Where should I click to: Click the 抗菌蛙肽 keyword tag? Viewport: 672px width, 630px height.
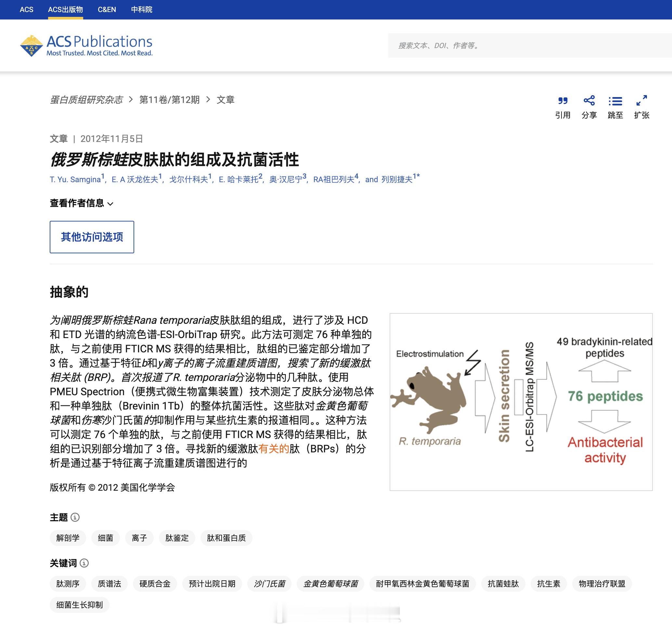503,584
